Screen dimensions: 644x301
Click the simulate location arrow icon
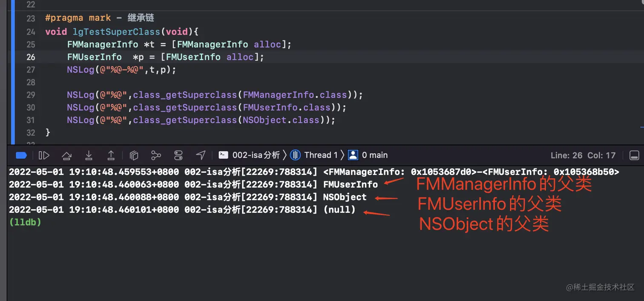[201, 156]
